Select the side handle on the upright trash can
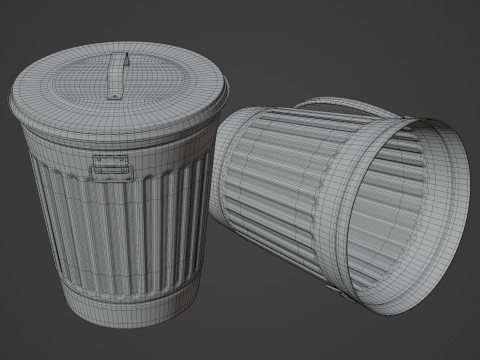Viewport: 480px width, 360px height. 111,168
